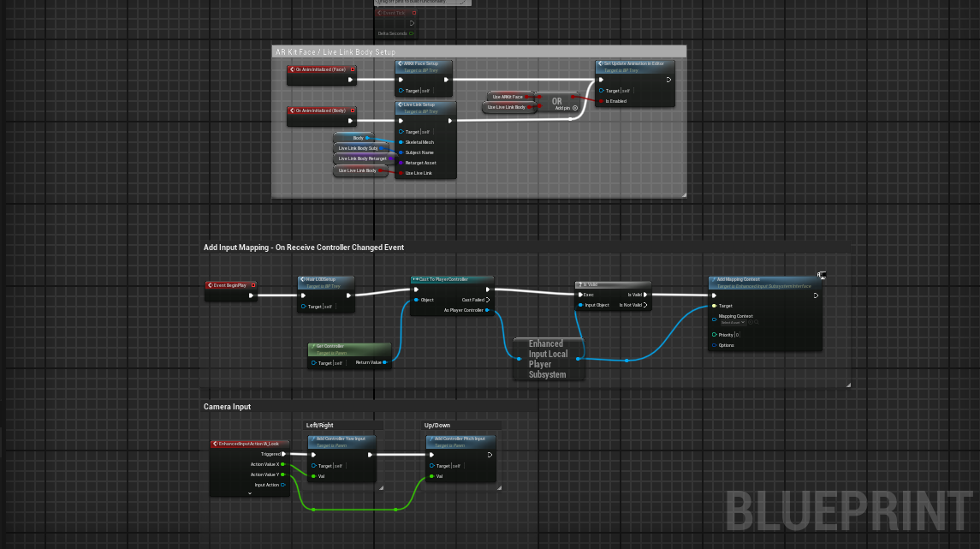
Task: Click the Priority value field on Add Mapping Context
Action: click(x=737, y=335)
